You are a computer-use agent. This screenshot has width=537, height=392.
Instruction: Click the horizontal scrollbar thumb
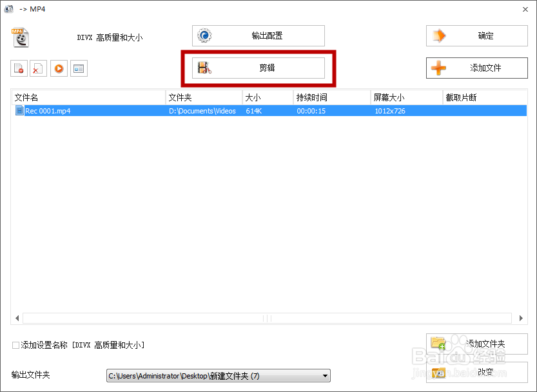pos(267,318)
